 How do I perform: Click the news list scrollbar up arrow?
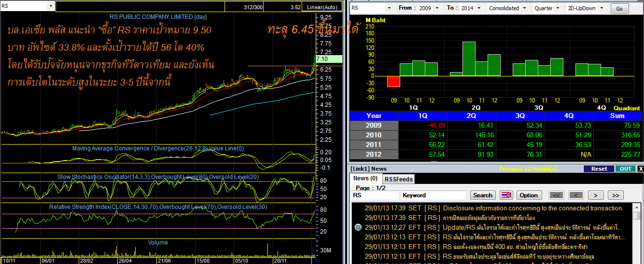click(x=637, y=207)
